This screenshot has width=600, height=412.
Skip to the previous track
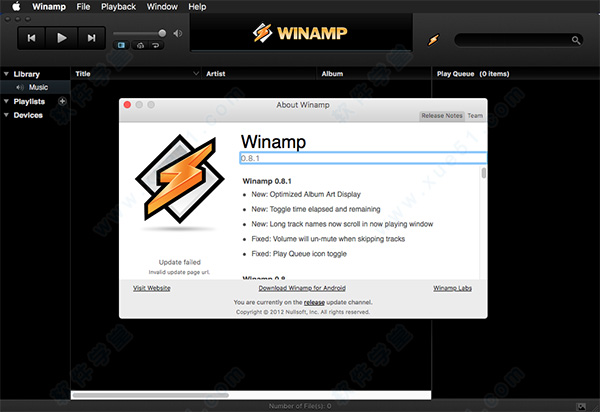[31, 38]
